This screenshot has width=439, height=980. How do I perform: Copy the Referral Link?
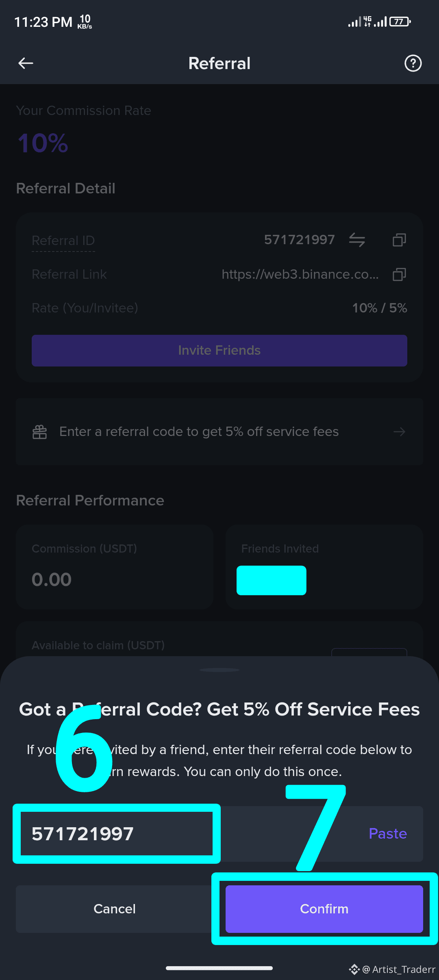pos(399,274)
